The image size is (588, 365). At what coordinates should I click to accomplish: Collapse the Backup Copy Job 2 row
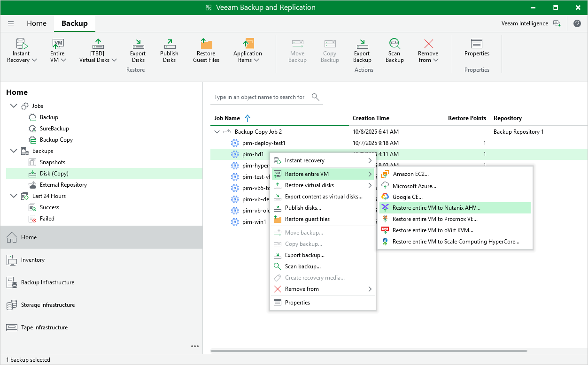click(217, 132)
